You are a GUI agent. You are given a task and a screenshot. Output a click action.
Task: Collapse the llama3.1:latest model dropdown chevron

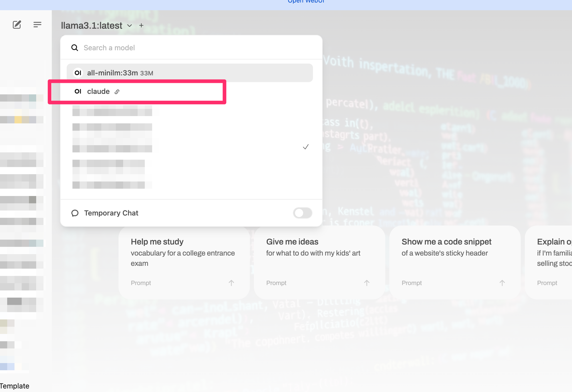pyautogui.click(x=130, y=26)
